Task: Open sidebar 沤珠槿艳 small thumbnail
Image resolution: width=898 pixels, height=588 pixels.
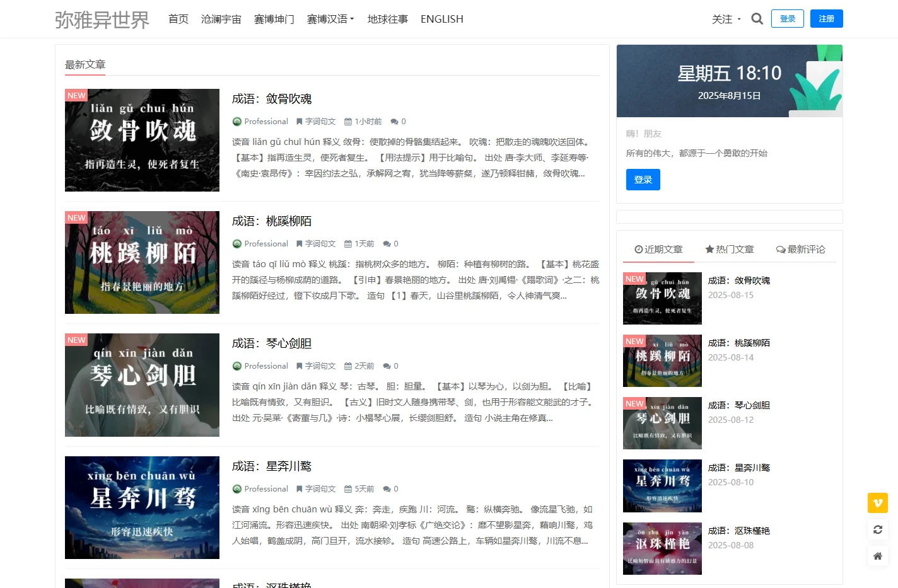Action: click(662, 548)
